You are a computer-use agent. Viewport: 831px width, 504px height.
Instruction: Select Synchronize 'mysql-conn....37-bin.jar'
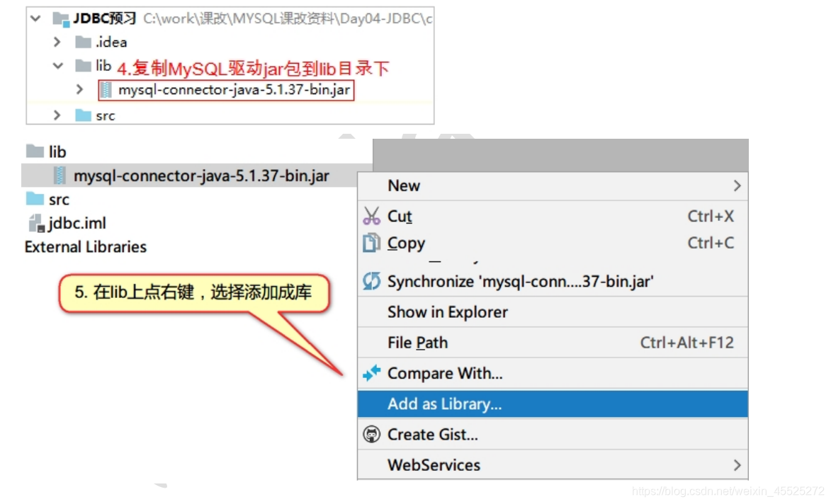click(553, 281)
